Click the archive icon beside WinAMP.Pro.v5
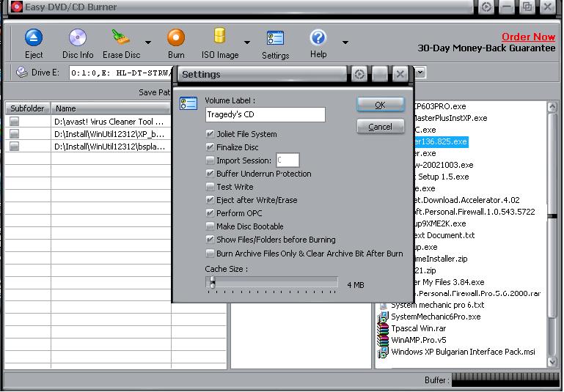 click(x=383, y=340)
